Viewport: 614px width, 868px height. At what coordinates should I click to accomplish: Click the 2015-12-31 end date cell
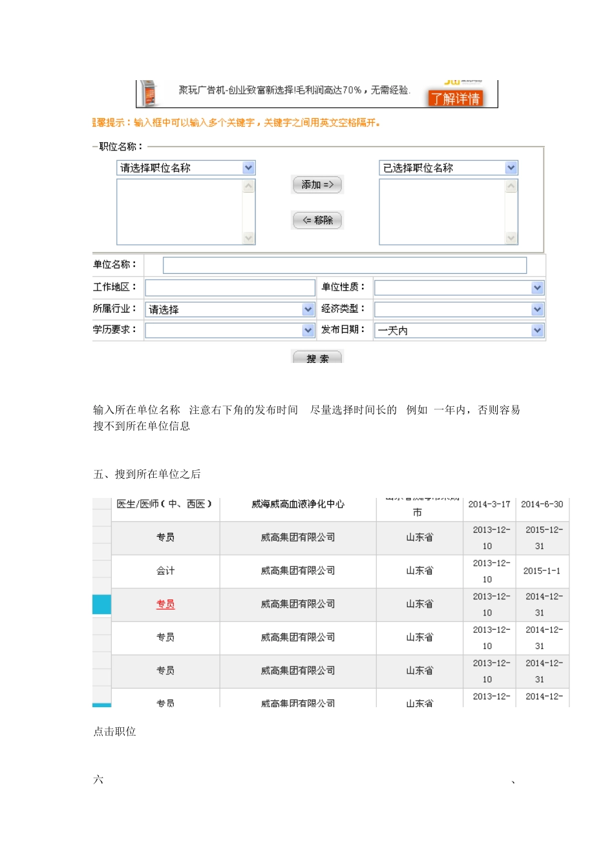[542, 538]
